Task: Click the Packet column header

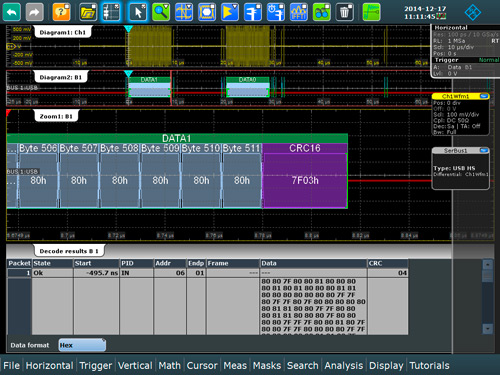Action: (19, 263)
